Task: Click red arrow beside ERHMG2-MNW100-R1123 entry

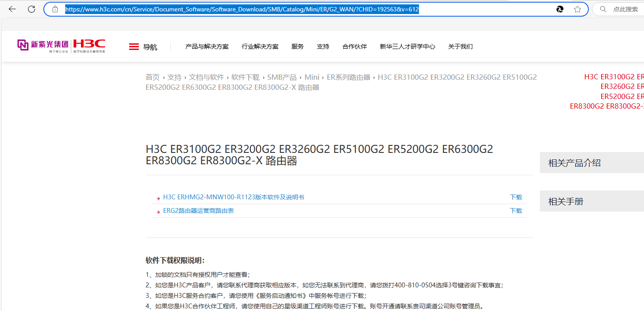Action: tap(158, 198)
